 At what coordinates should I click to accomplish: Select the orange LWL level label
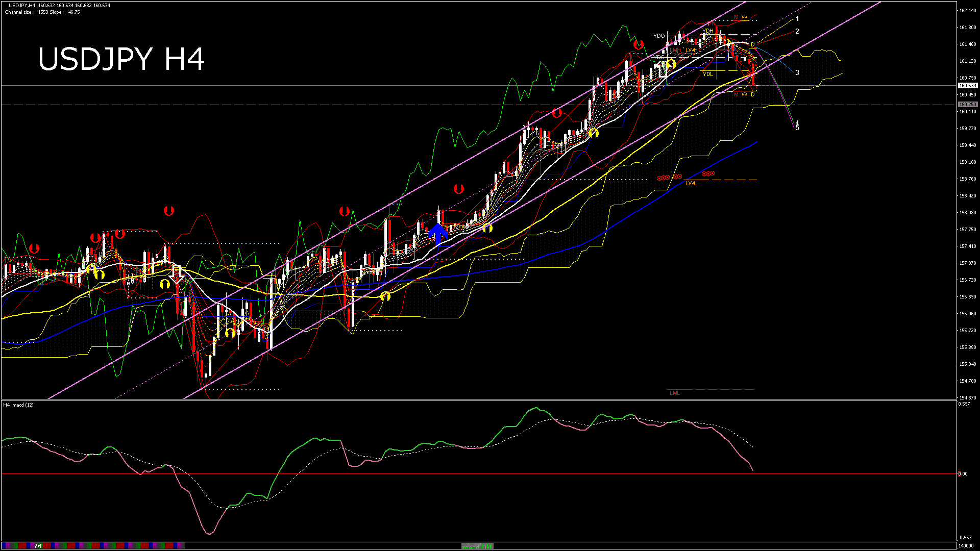691,183
